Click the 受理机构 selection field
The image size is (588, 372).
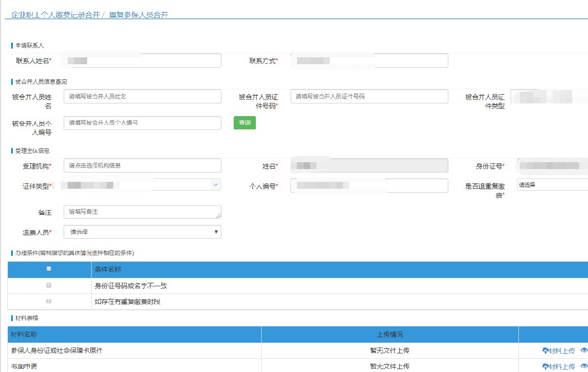pos(142,166)
